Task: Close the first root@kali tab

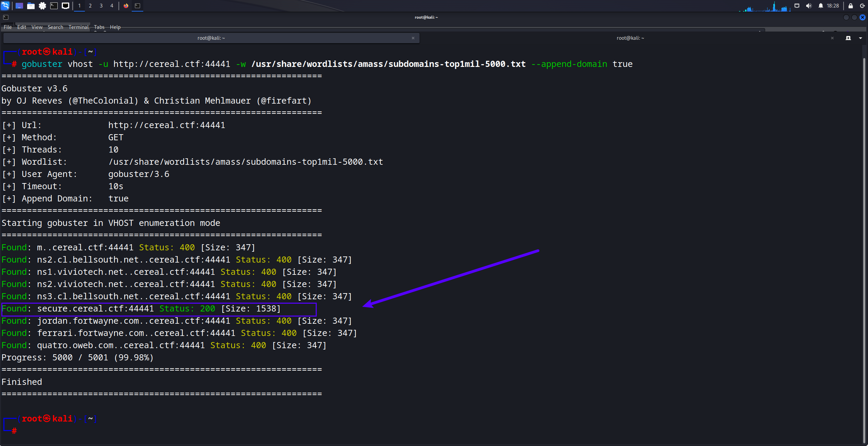Action: 413,38
